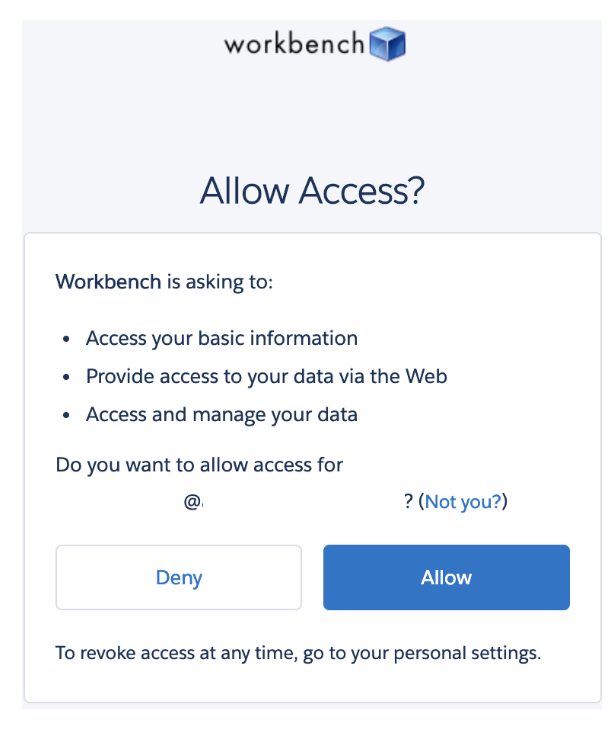
Task: Click the bullet beside 'Access and manage your data'
Action: point(66,415)
